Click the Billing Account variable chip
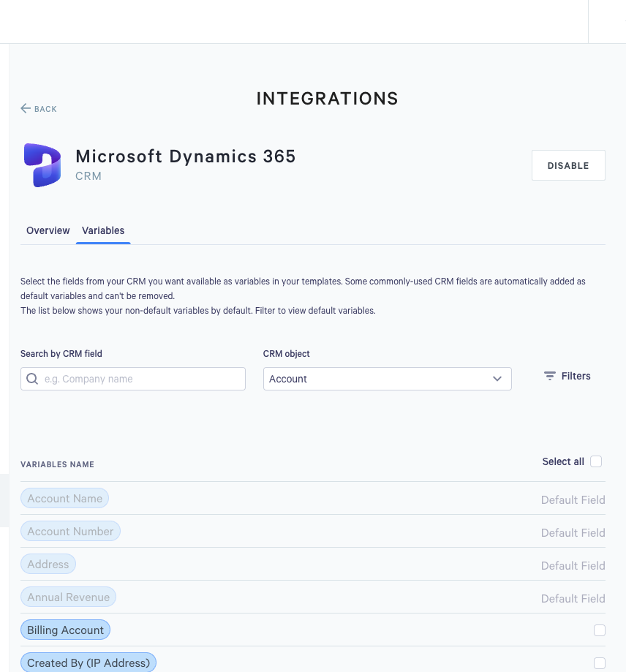626x672 pixels. pos(65,630)
